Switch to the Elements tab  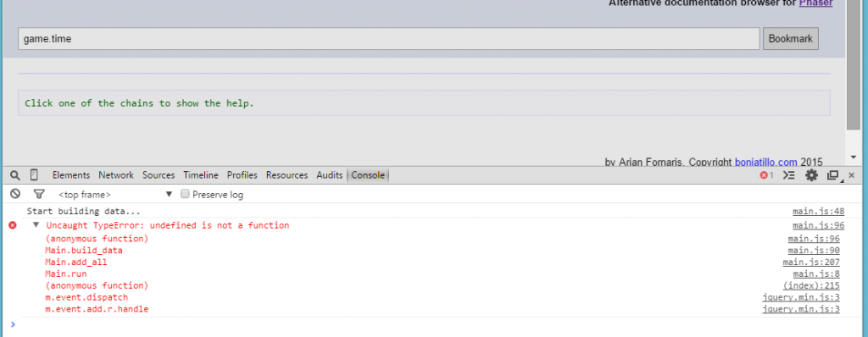click(x=71, y=175)
